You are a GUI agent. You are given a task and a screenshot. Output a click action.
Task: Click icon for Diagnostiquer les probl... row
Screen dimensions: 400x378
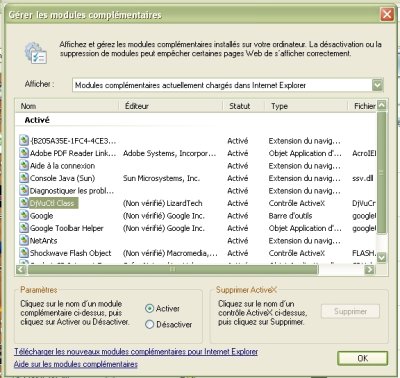point(24,190)
